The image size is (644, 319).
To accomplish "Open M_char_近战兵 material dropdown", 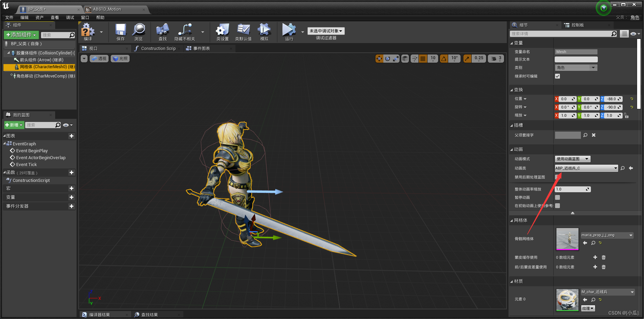I will pos(608,292).
